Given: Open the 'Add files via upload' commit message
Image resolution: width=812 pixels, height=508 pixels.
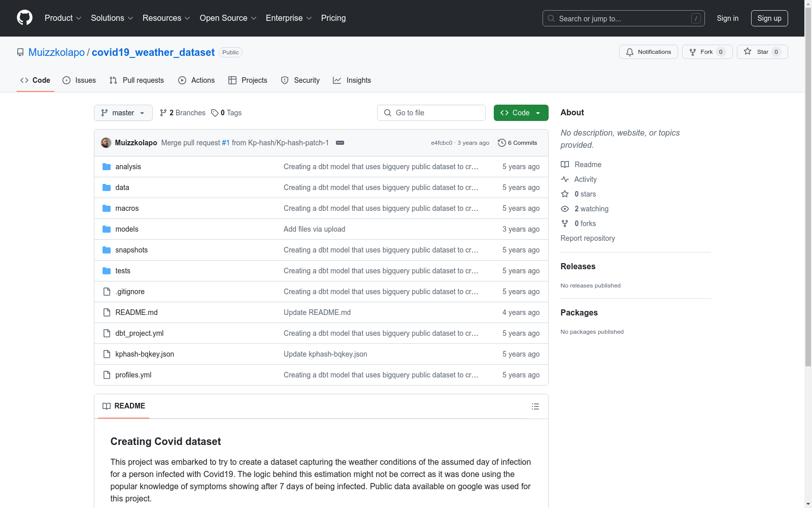Looking at the screenshot, I should click(x=315, y=229).
